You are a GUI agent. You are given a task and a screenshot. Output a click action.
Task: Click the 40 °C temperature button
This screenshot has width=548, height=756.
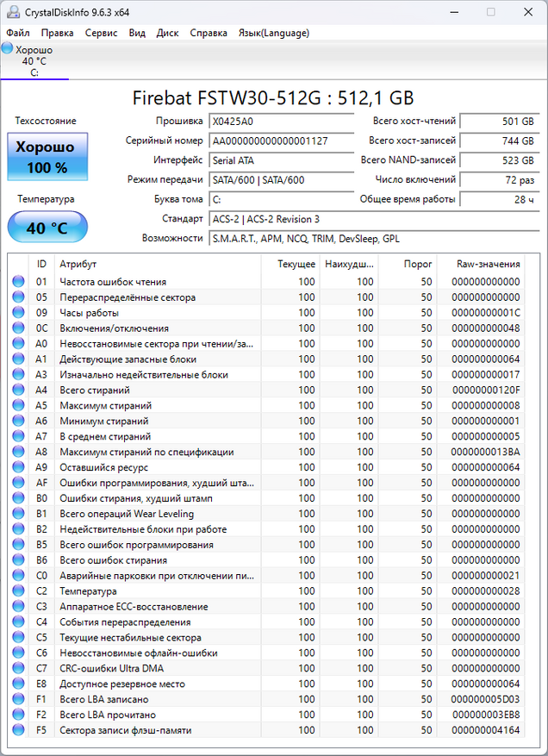click(x=47, y=228)
